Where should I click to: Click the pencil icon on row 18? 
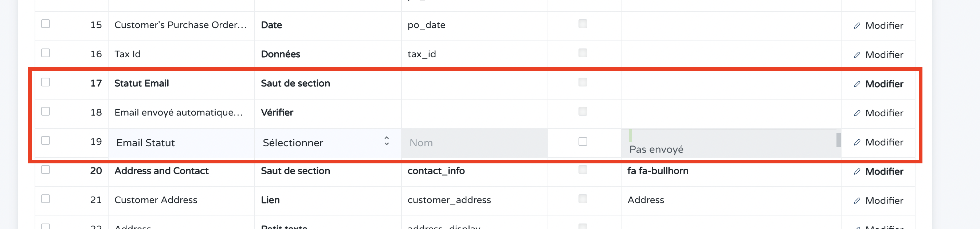[x=857, y=113]
